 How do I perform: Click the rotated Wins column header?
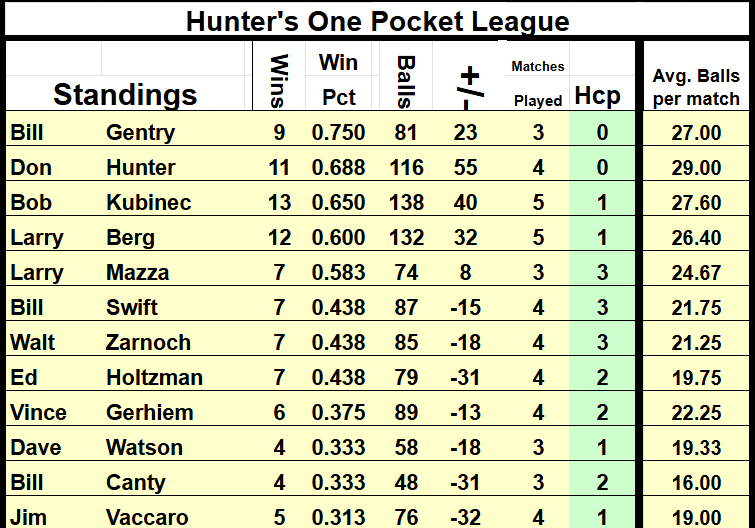(x=280, y=78)
